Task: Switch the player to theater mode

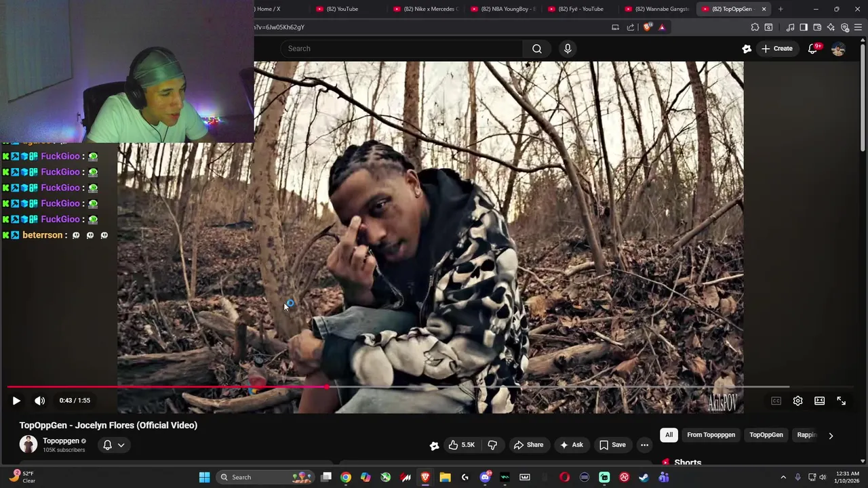Action: pos(819,401)
